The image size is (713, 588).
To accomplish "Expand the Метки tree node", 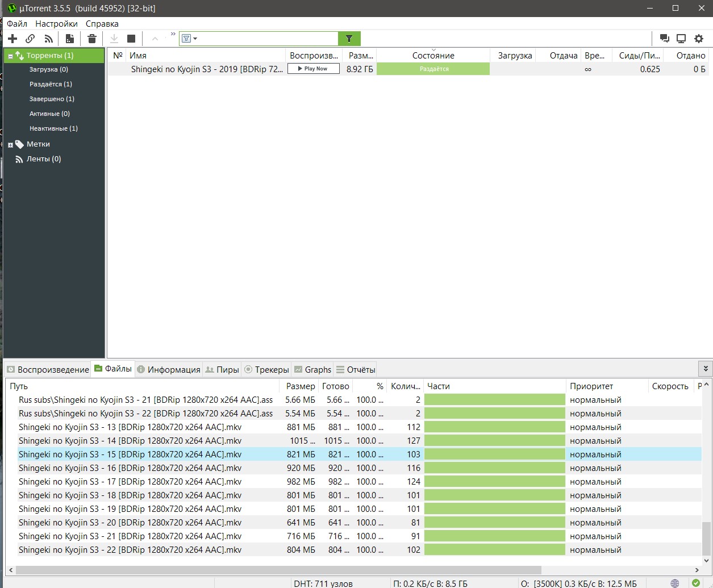I will (10, 145).
